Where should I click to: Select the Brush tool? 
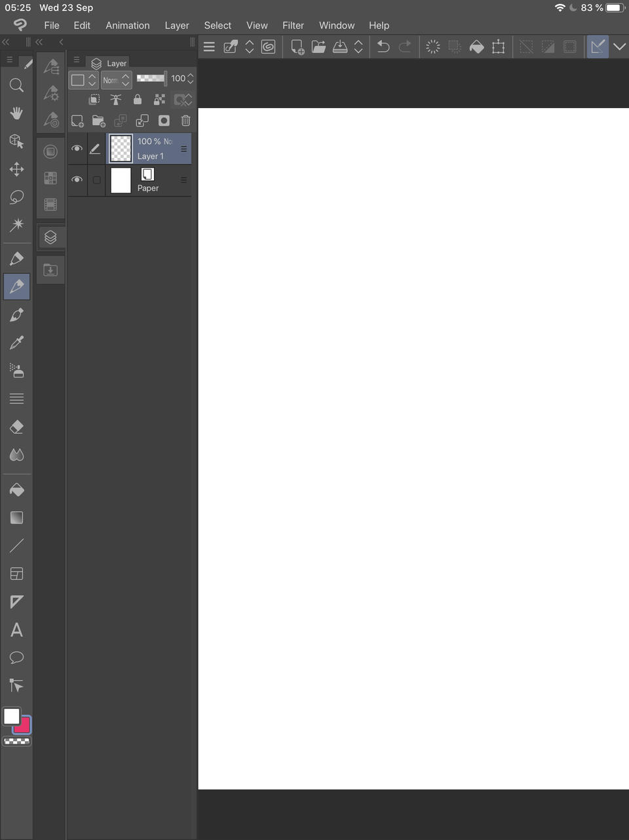pyautogui.click(x=17, y=315)
